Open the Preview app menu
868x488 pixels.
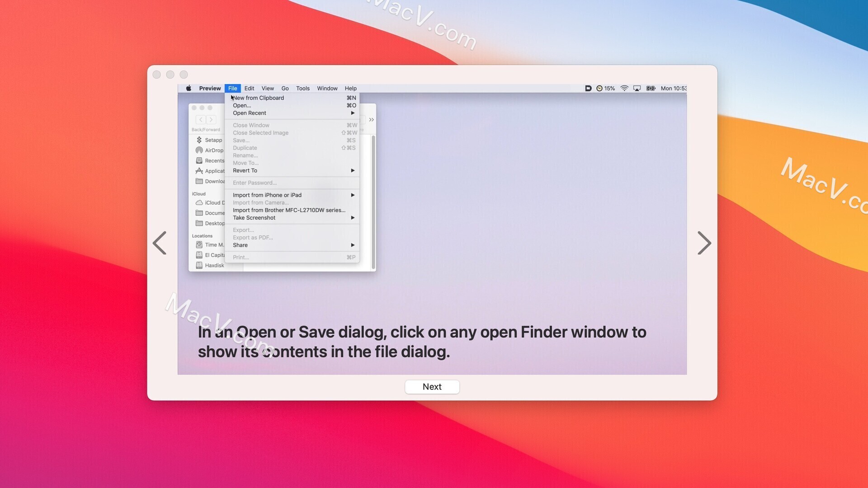coord(210,88)
